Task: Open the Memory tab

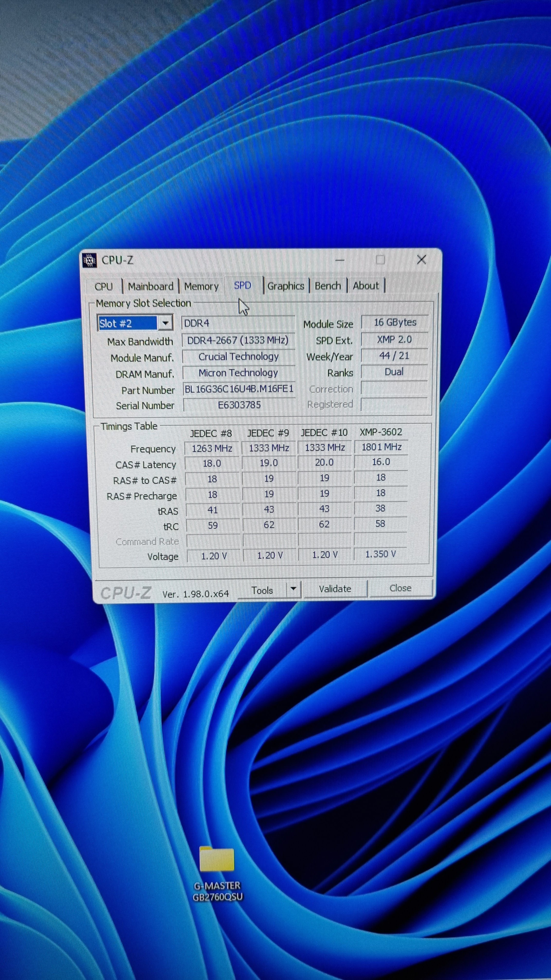Action: click(x=201, y=287)
